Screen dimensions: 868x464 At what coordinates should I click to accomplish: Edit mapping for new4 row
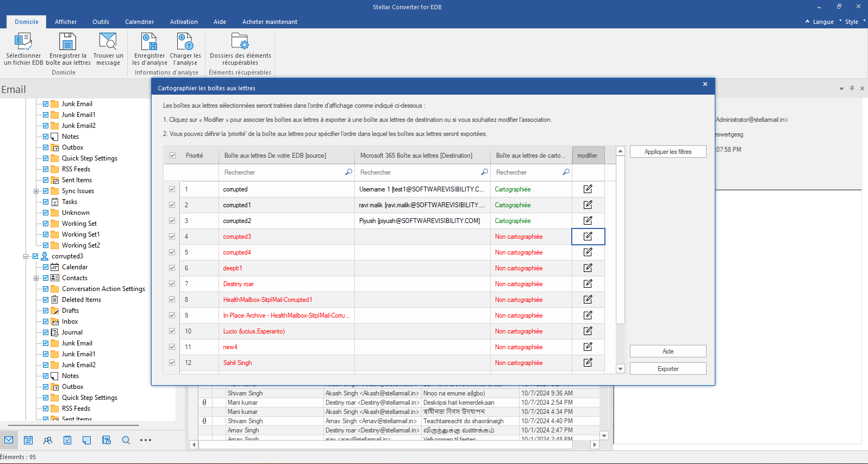[x=588, y=347]
